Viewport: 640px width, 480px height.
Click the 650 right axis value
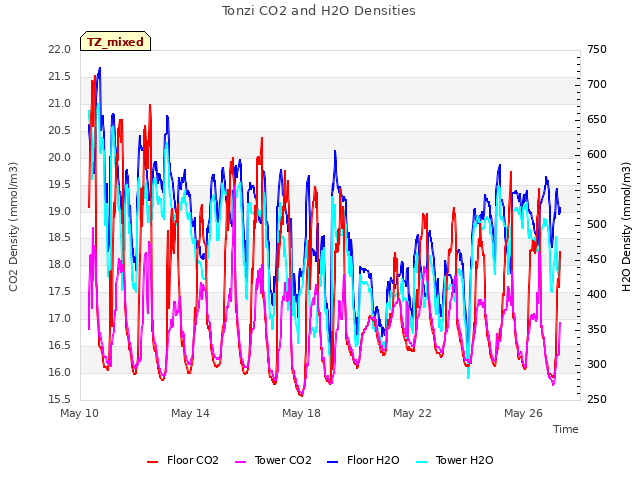pos(597,120)
